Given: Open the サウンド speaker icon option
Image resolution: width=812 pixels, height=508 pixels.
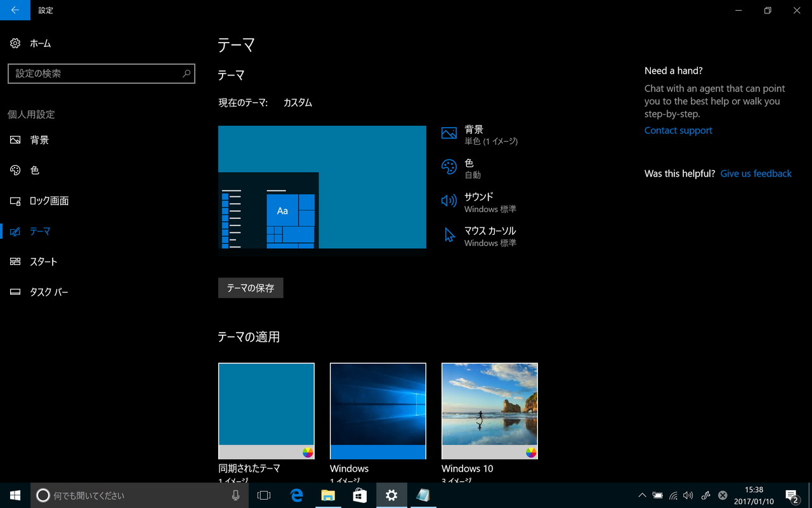Looking at the screenshot, I should click(449, 201).
